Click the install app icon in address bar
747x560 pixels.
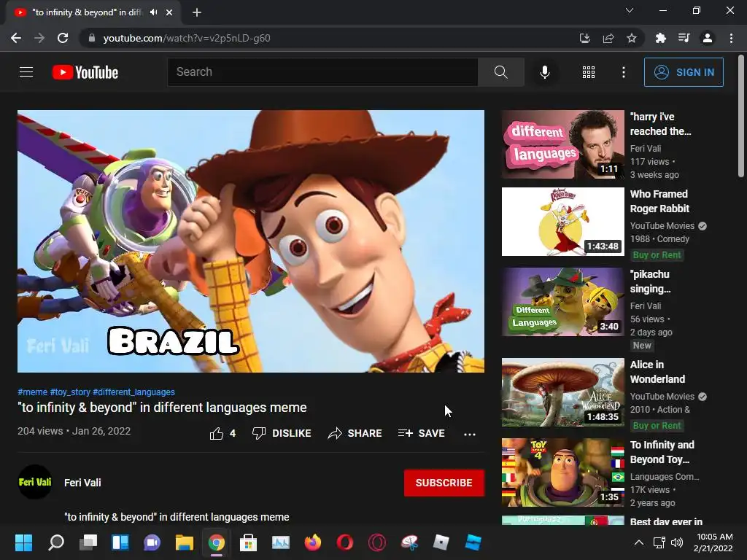(x=585, y=38)
